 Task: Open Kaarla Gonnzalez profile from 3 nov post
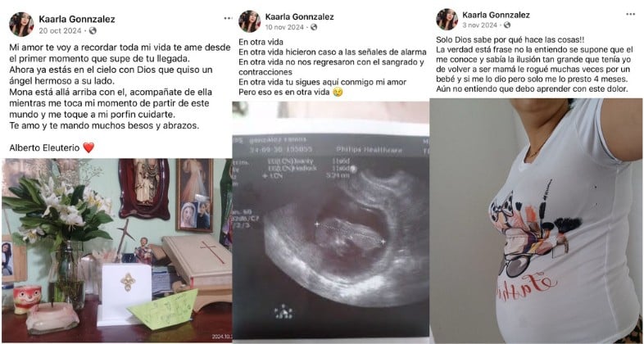[x=496, y=16]
